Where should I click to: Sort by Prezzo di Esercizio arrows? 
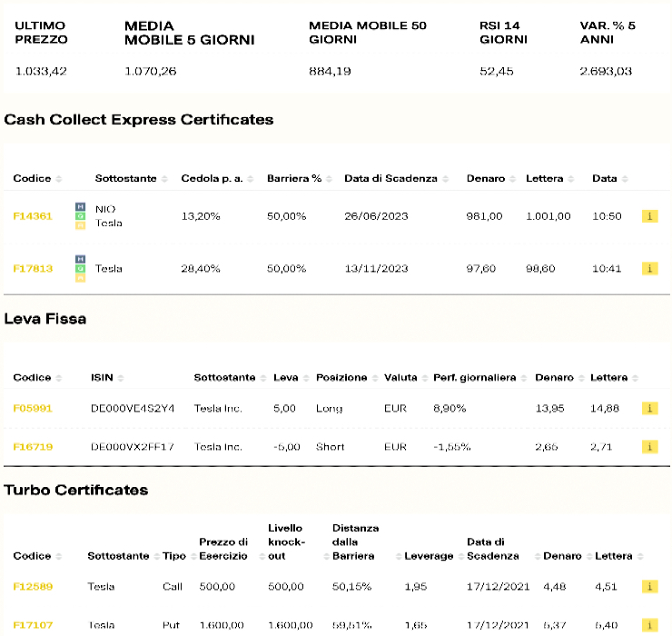click(x=262, y=556)
